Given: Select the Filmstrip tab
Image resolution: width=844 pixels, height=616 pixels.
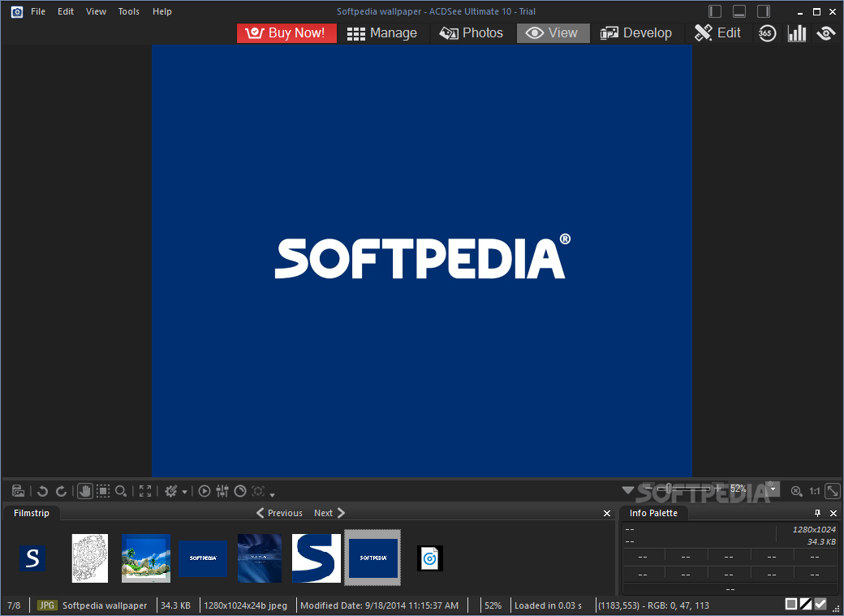Looking at the screenshot, I should tap(31, 513).
